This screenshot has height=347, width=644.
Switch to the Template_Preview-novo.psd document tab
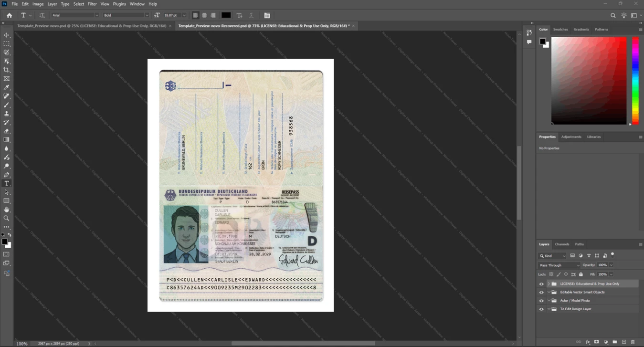92,26
